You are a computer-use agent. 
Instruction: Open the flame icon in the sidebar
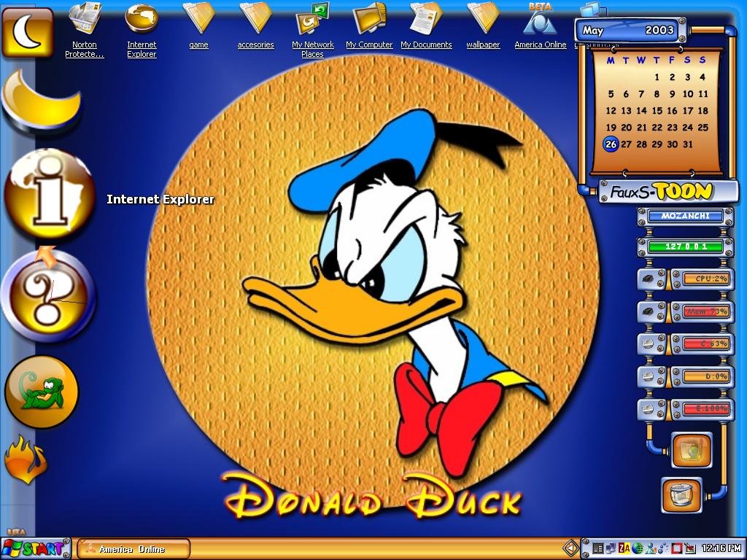pyautogui.click(x=26, y=459)
